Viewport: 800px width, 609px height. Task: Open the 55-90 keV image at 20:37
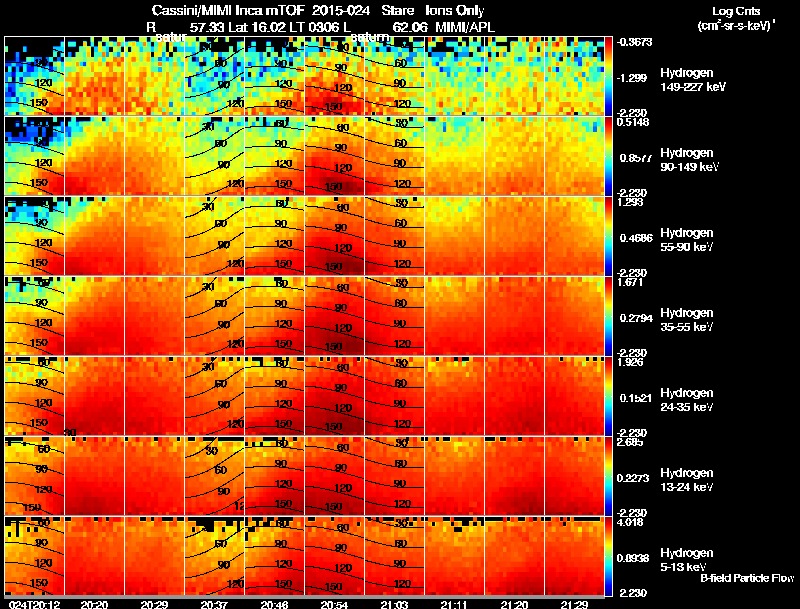(x=215, y=236)
